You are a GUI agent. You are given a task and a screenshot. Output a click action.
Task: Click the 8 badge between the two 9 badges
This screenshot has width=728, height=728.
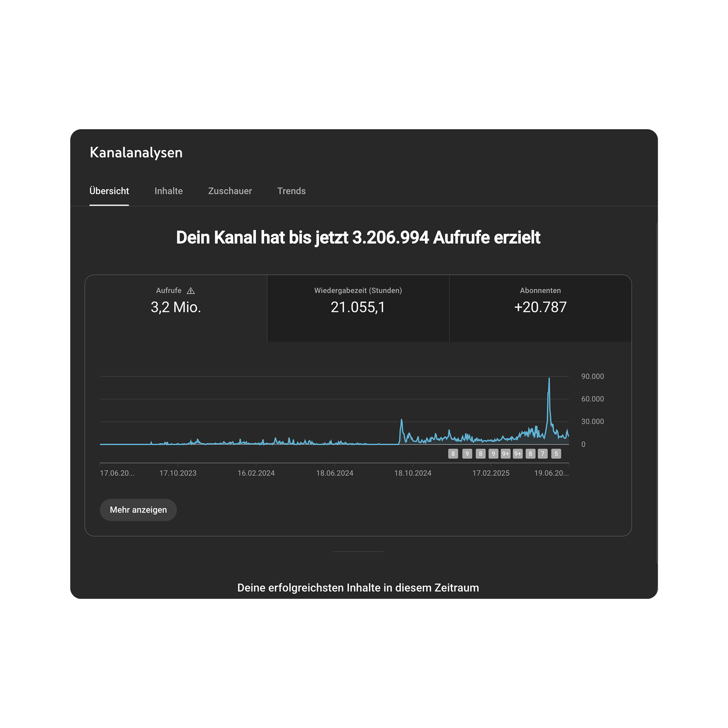click(x=480, y=454)
